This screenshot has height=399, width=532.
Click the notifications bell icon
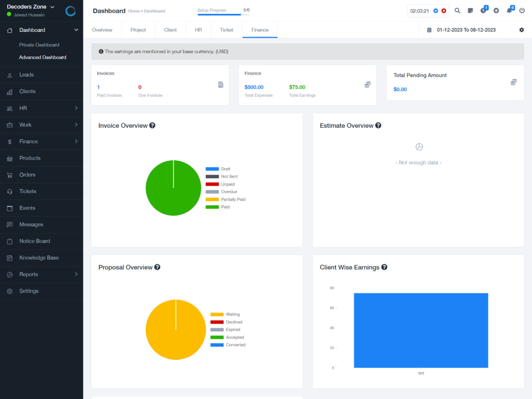508,11
